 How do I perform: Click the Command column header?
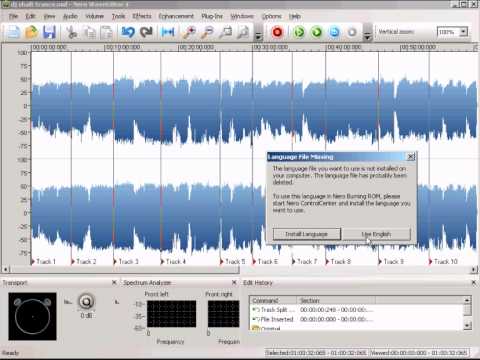click(x=273, y=301)
